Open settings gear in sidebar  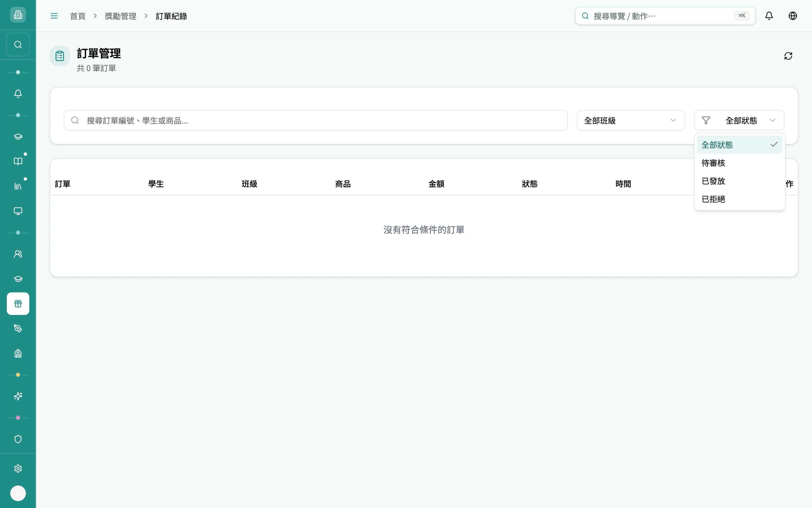click(x=18, y=469)
